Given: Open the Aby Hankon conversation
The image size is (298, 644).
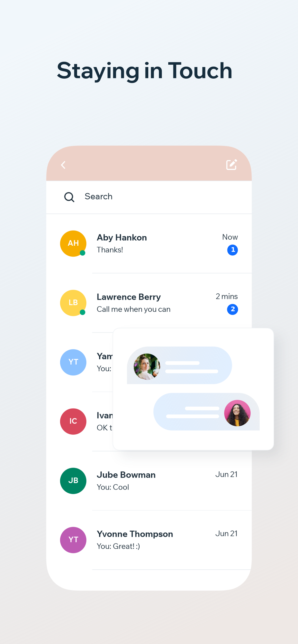Looking at the screenshot, I should pyautogui.click(x=149, y=243).
